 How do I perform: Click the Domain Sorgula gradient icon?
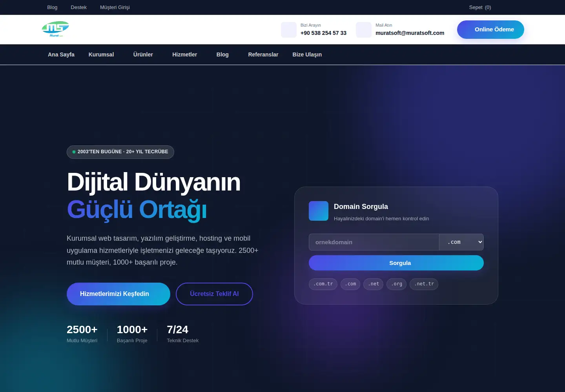point(319,211)
